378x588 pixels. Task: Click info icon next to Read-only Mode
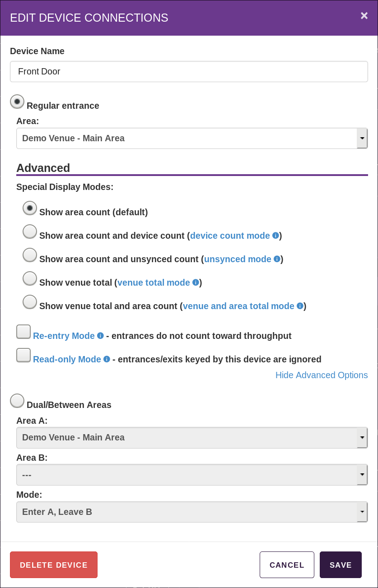[107, 359]
